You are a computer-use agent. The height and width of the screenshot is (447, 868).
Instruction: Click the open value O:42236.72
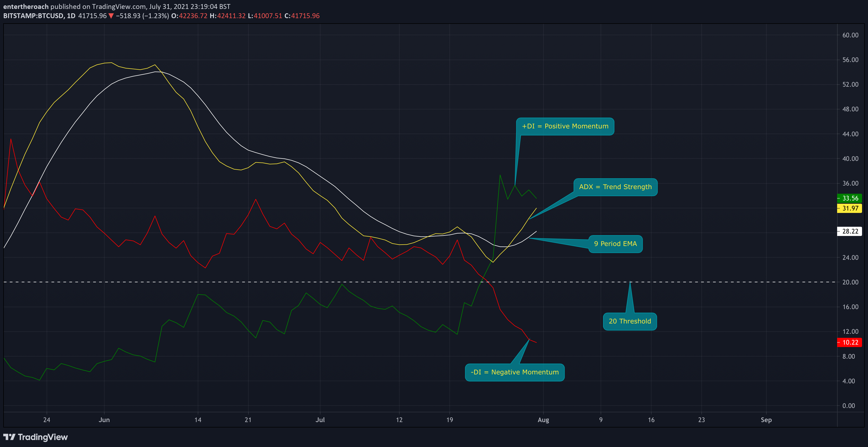click(x=189, y=16)
